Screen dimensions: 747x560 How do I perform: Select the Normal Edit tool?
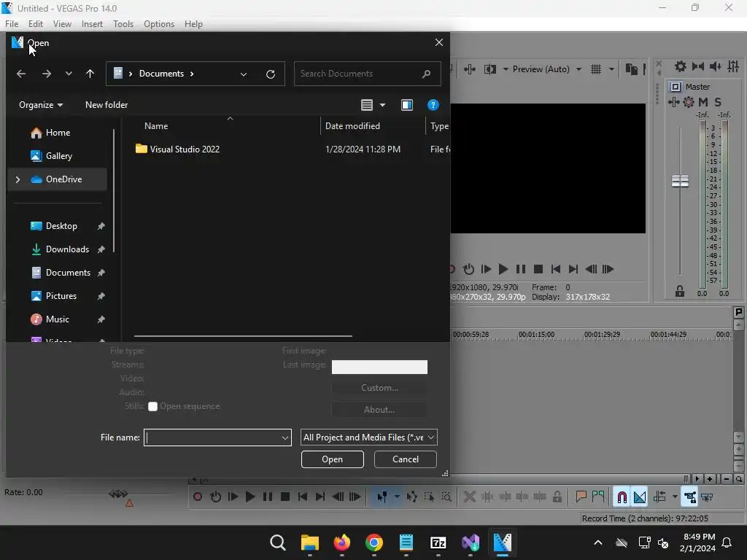click(382, 497)
